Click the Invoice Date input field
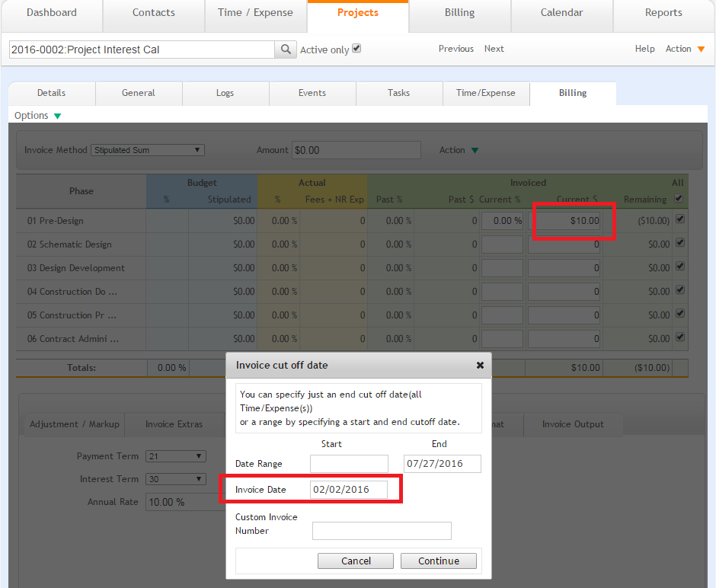Image resolution: width=716 pixels, height=588 pixels. (348, 490)
